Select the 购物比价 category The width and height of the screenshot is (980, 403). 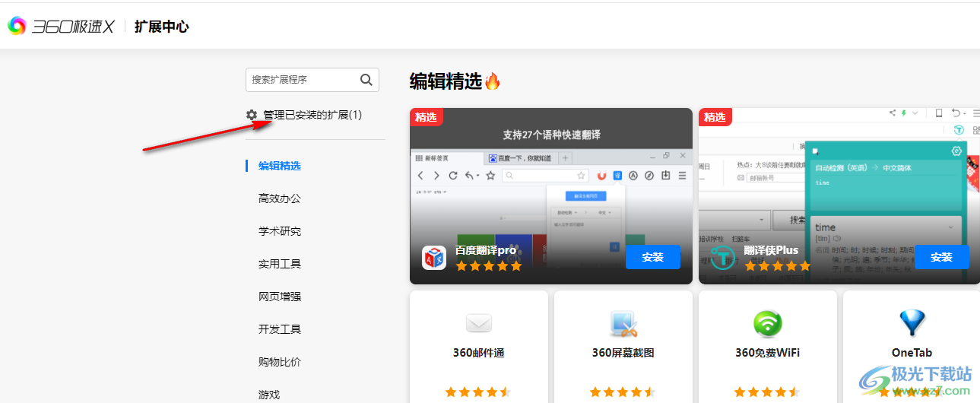pos(280,362)
